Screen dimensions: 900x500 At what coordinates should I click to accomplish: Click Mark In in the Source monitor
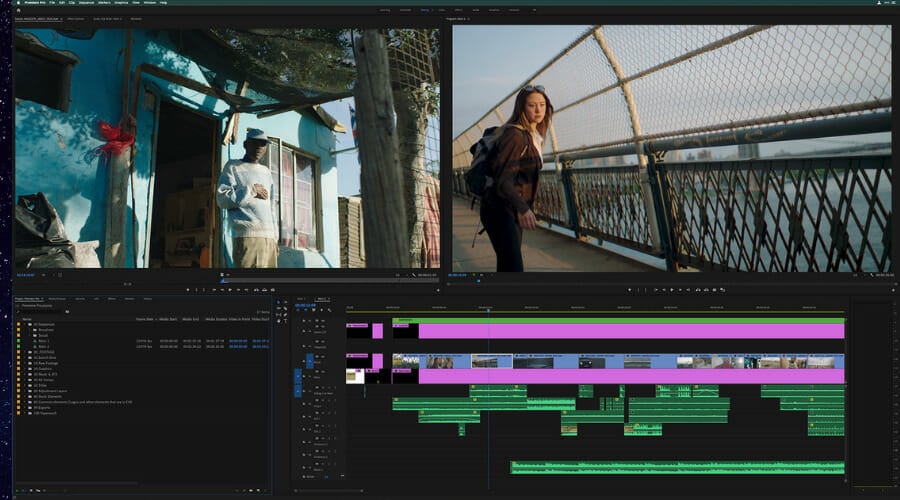196,290
